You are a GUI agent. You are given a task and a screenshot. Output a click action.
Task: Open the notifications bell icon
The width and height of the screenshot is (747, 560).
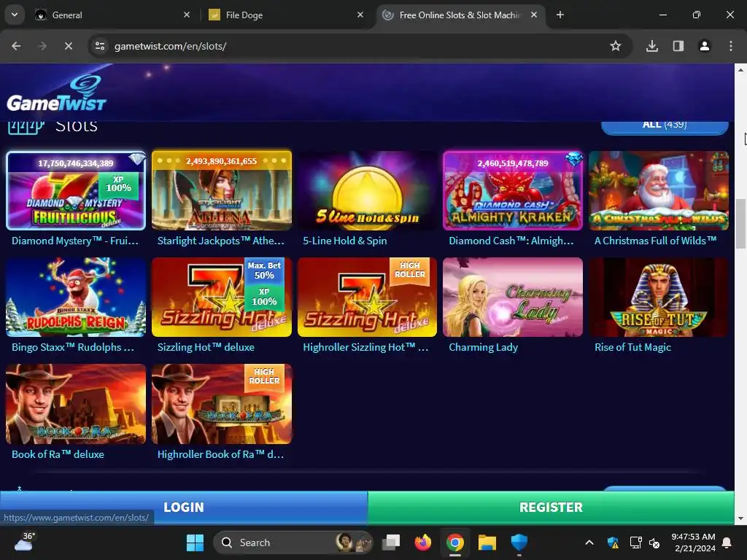coord(727,542)
